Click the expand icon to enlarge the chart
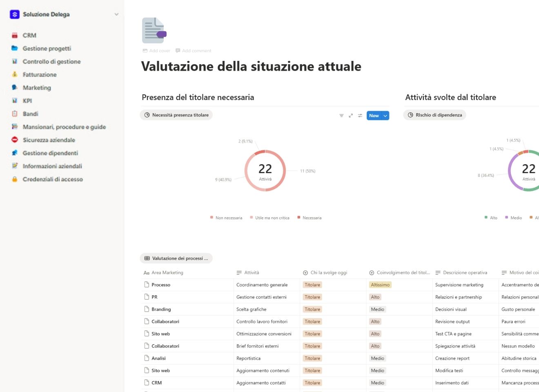The width and height of the screenshot is (539, 392). [x=351, y=115]
